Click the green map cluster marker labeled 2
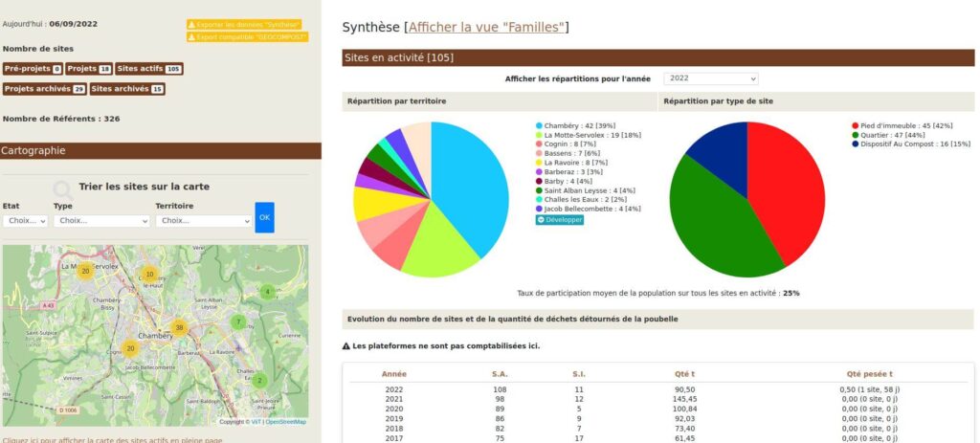The image size is (980, 443). (258, 380)
